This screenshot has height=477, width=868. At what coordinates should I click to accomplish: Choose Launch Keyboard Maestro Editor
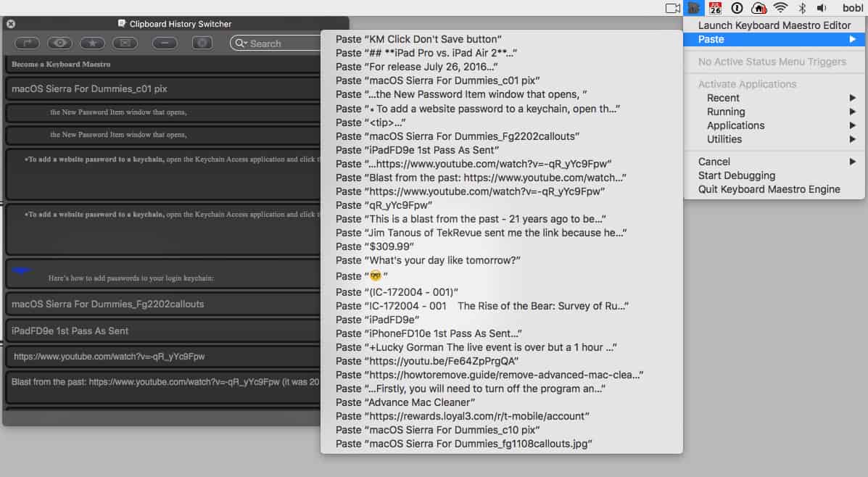[x=774, y=25]
